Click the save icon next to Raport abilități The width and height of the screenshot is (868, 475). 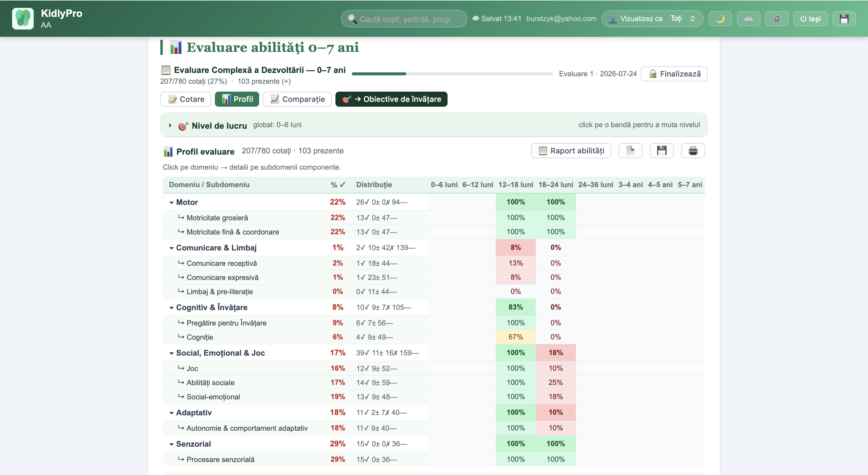point(662,151)
